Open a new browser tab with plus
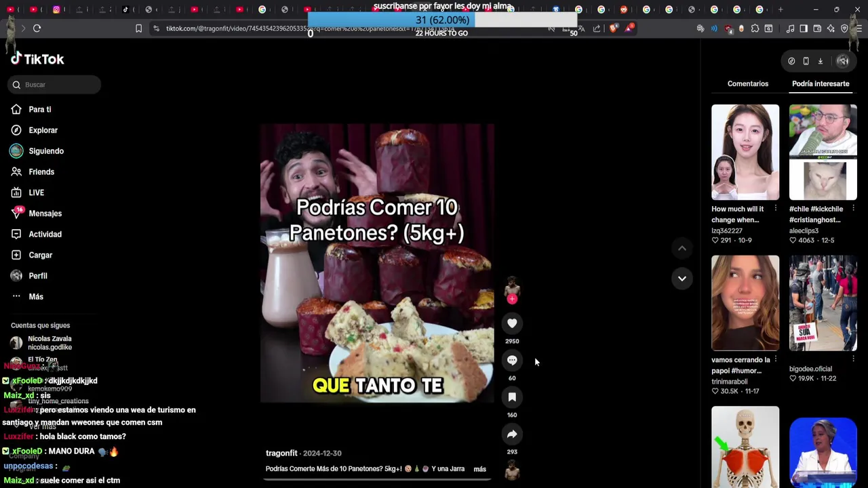This screenshot has height=488, width=868. point(780,9)
